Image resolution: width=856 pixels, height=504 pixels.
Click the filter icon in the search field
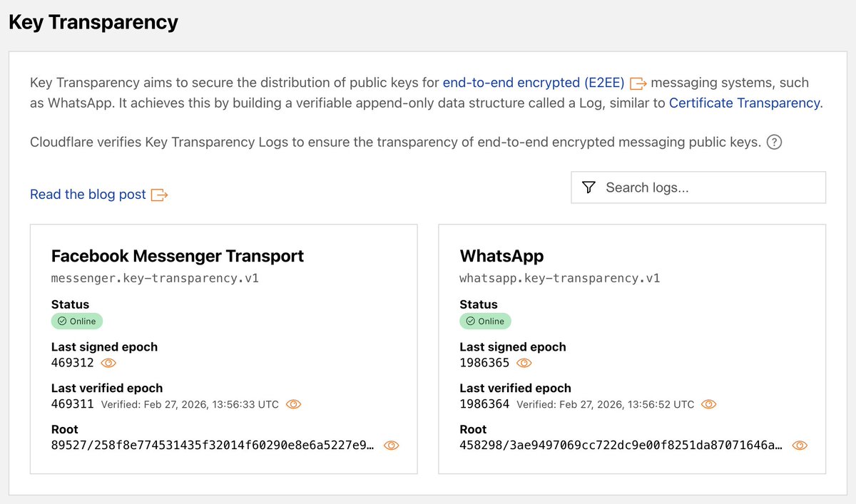pyautogui.click(x=588, y=187)
